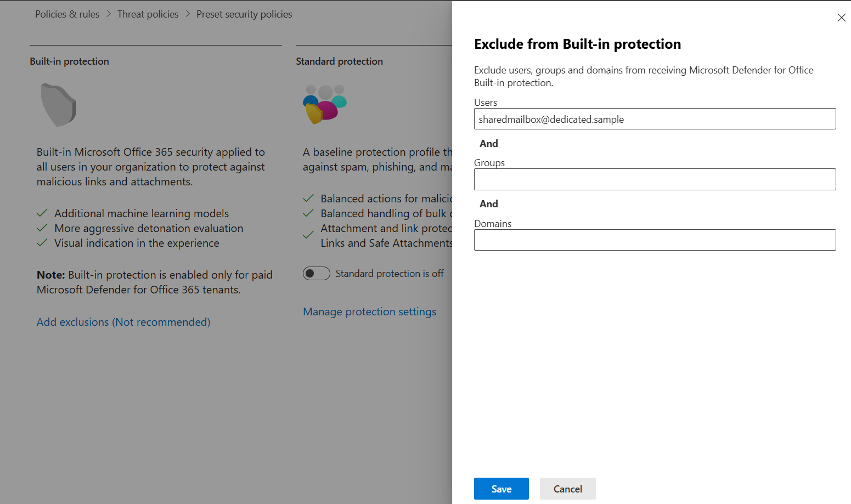Click Manage protection settings link

click(369, 312)
